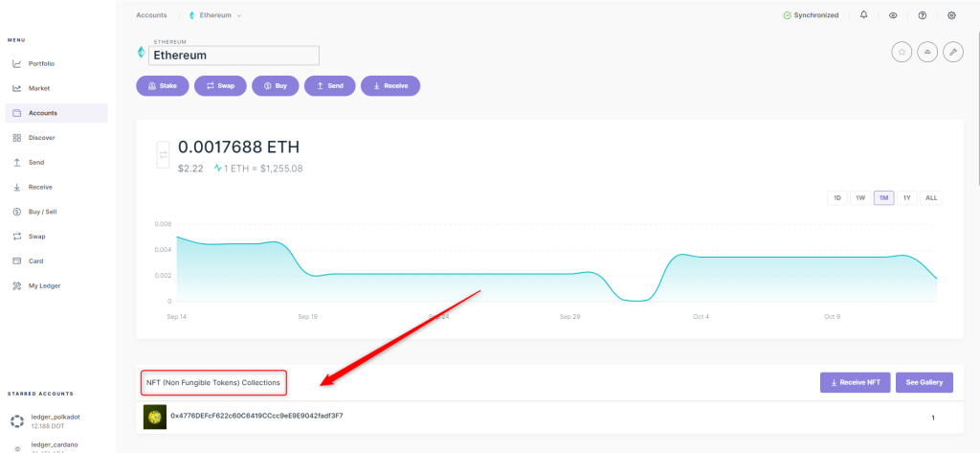Open Discover in the sidebar
This screenshot has height=453, width=980.
[41, 138]
